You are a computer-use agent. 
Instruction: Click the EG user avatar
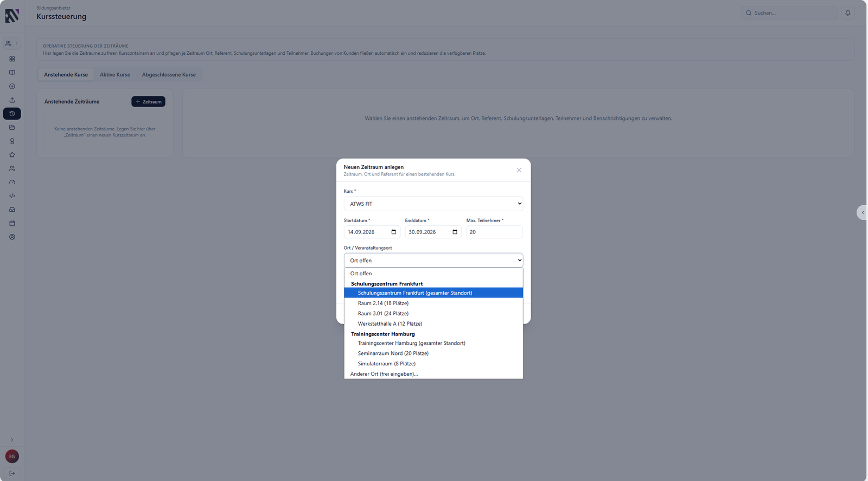(12, 457)
